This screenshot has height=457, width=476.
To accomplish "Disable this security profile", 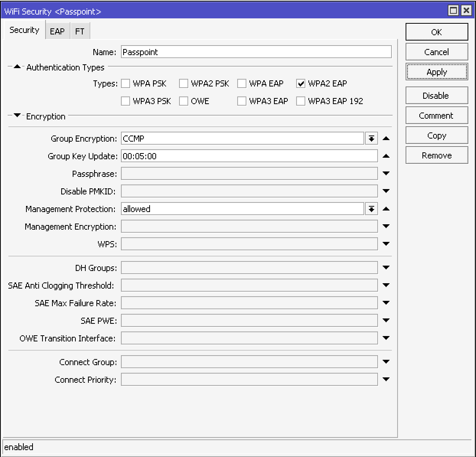I will 437,95.
